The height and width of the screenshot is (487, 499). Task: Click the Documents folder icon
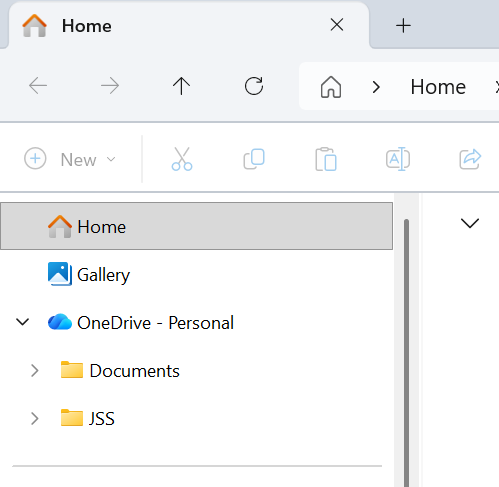tap(72, 370)
